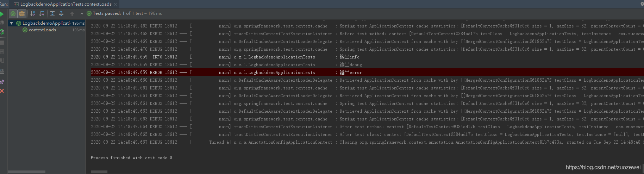The height and width of the screenshot is (174, 644).
Task: Expand all test nodes
Action: (52, 14)
